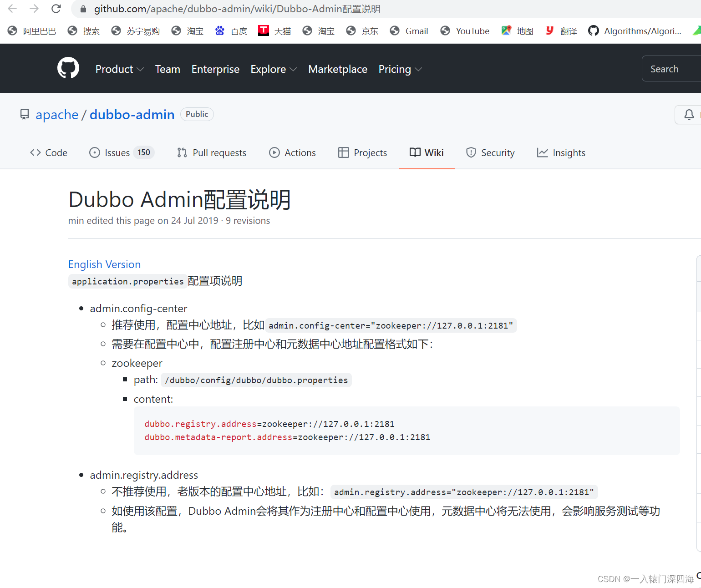Switch to the Actions tab
701x588 pixels.
[292, 153]
